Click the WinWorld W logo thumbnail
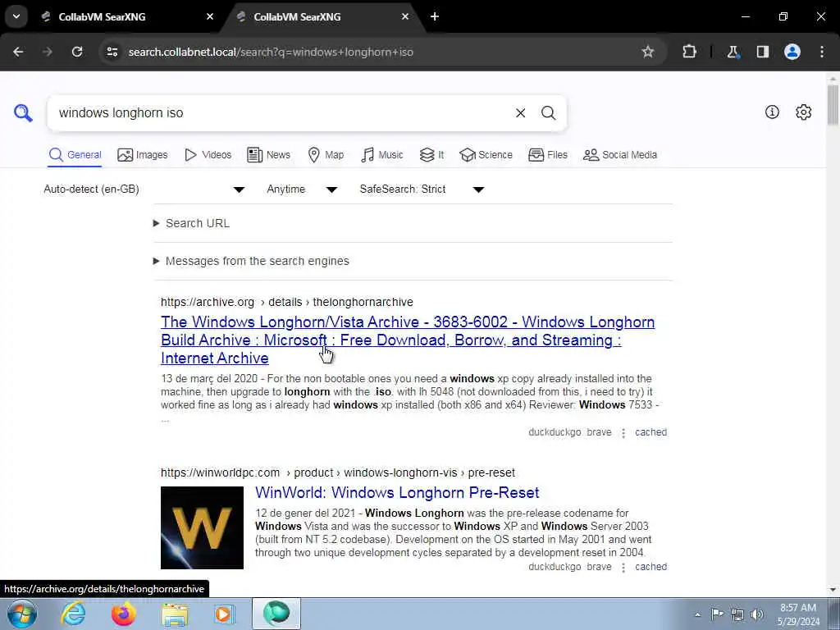The width and height of the screenshot is (840, 630). click(202, 527)
